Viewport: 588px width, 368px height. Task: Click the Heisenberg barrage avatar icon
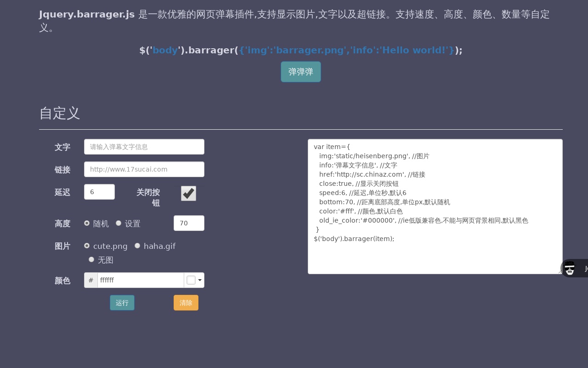(570, 268)
